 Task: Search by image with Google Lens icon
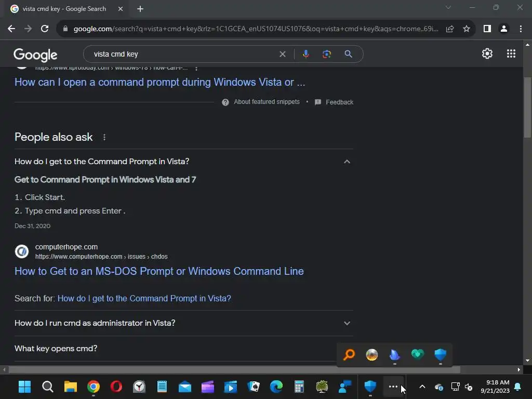(x=326, y=54)
